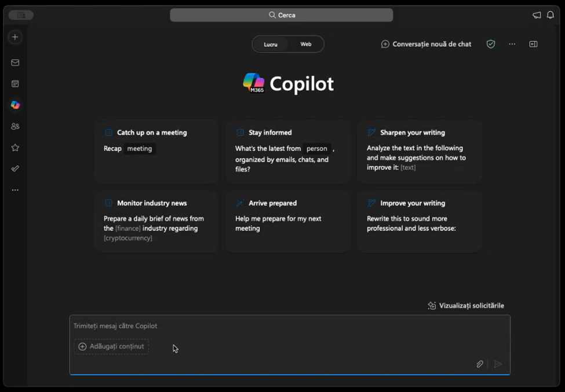This screenshot has height=392, width=565.
Task: Show more apps via sidebar ellipsis
Action: [15, 190]
